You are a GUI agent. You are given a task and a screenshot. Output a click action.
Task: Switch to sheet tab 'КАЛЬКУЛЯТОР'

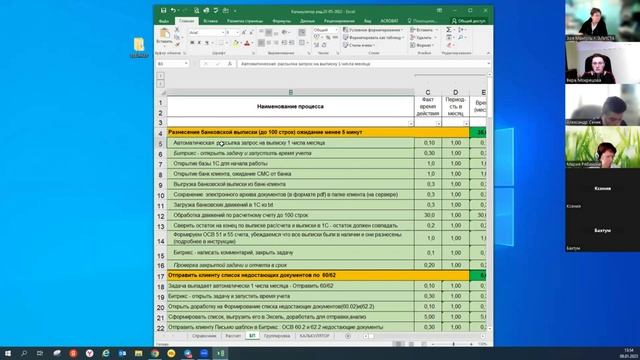pyautogui.click(x=314, y=336)
